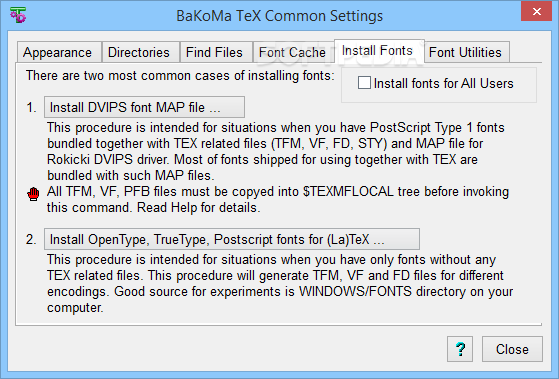Enable Install fonts for All Users checkbox
The image size is (559, 379).
click(x=364, y=83)
